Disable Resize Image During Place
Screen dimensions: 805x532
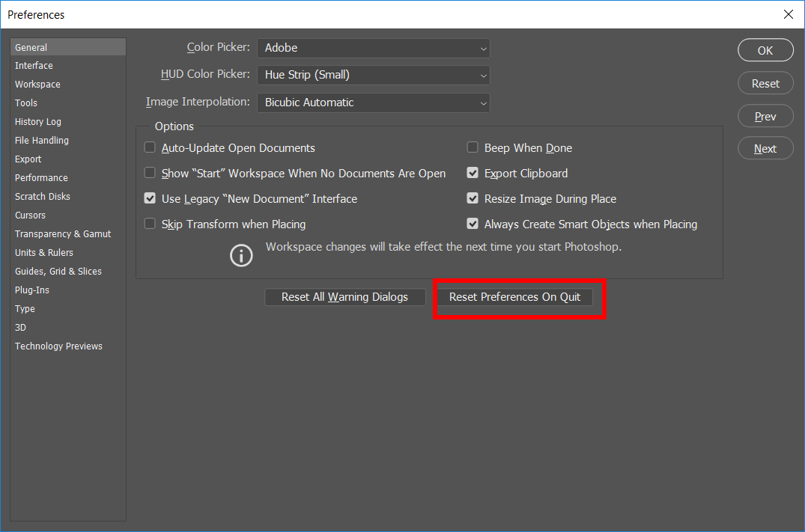pyautogui.click(x=473, y=198)
